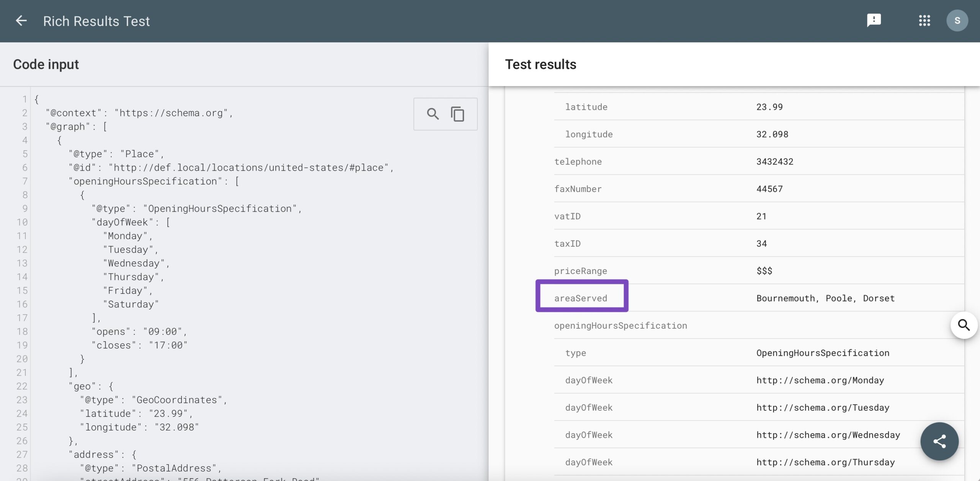The width and height of the screenshot is (980, 481).
Task: Click the PostalAddress type code line
Action: [x=151, y=468]
